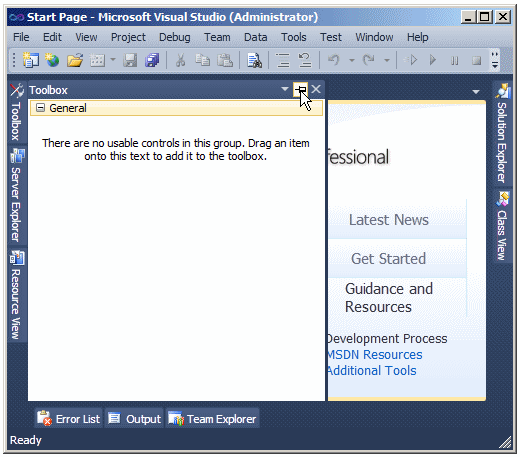520x457 pixels.
Task: Click the New Web Site globe icon
Action: (52, 60)
